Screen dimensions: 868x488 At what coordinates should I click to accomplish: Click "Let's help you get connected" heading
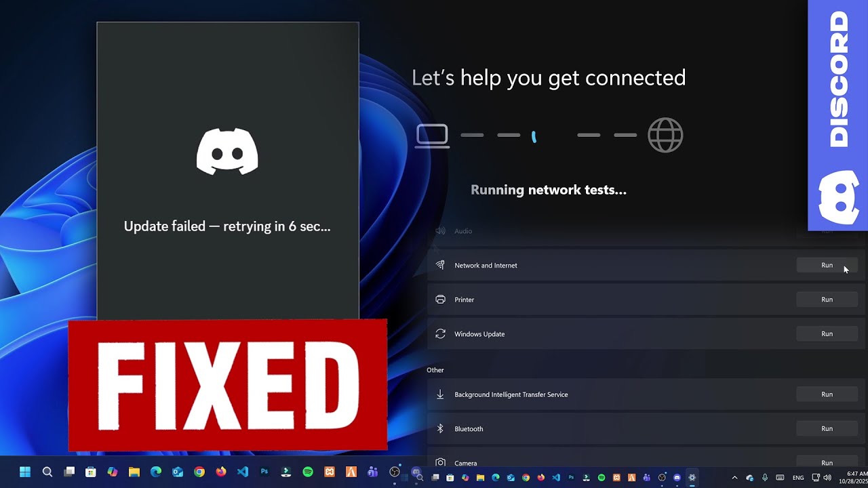click(549, 78)
